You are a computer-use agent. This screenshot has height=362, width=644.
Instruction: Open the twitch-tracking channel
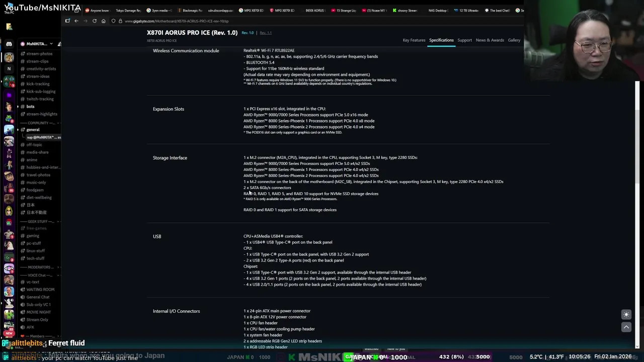40,99
